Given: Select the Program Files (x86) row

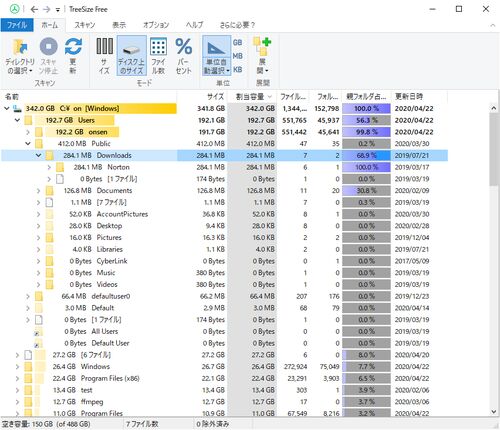Looking at the screenshot, I should pyautogui.click(x=224, y=378).
